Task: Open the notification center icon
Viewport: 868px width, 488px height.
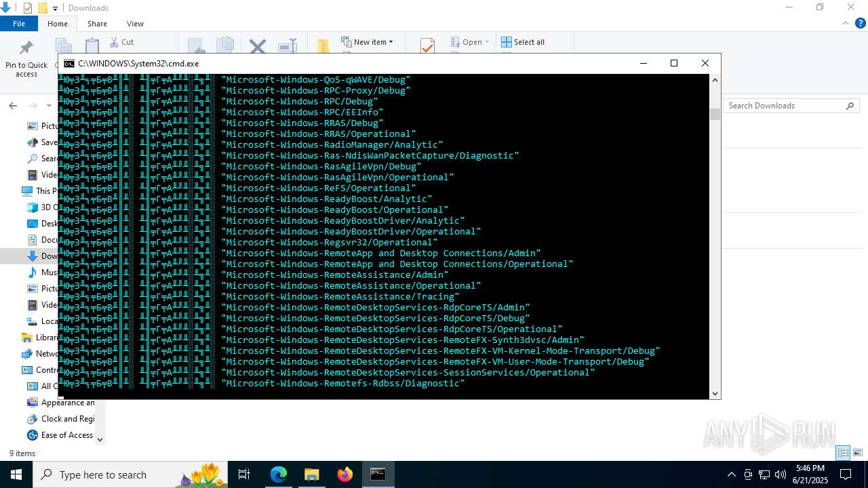Action: 846,474
